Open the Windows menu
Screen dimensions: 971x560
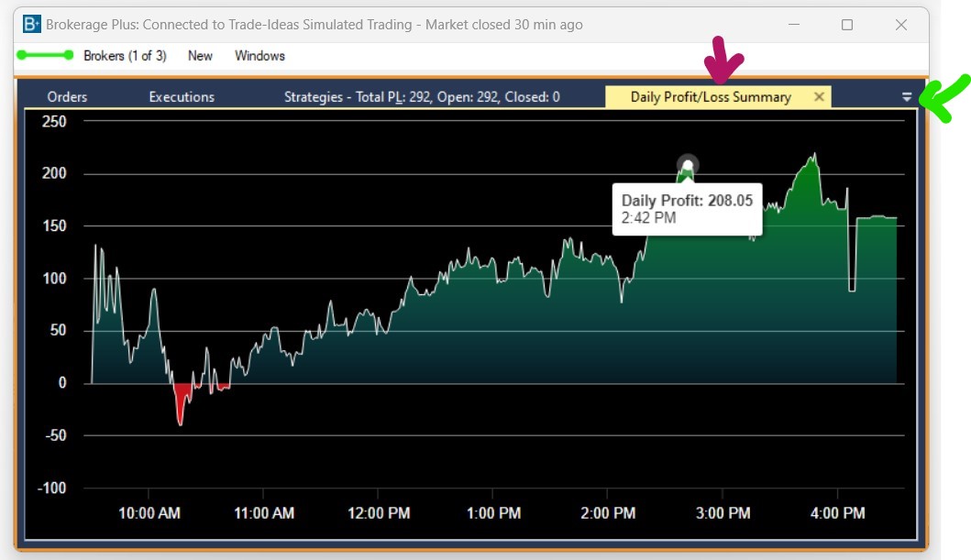pos(259,56)
